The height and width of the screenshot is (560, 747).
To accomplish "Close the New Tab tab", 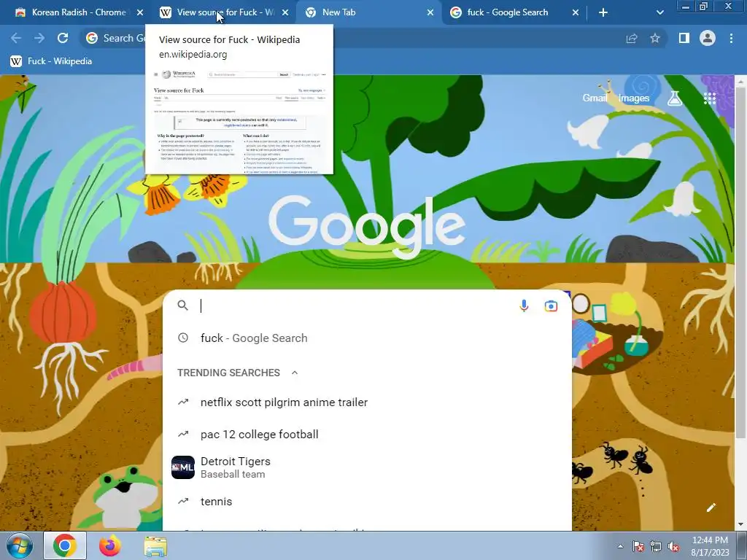I will click(430, 13).
